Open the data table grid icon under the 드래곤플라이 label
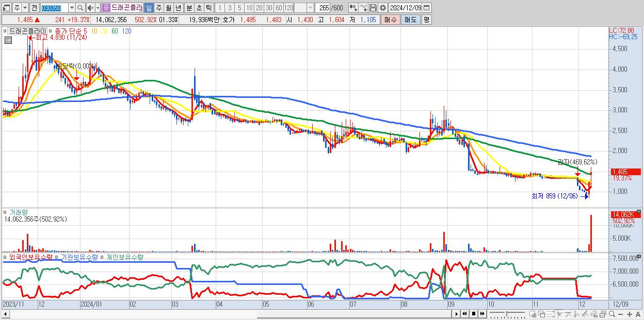This screenshot has width=644, height=320. [x=8, y=40]
